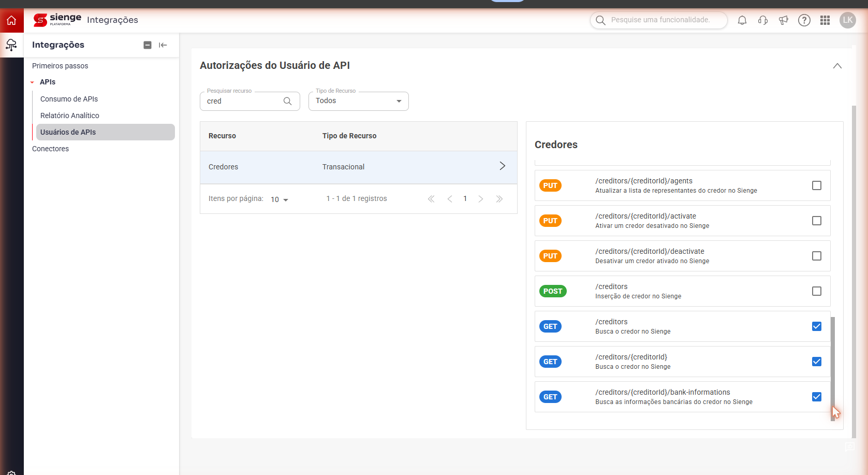The width and height of the screenshot is (868, 475).
Task: Hide the Integrações side panel arrow
Action: pos(163,45)
